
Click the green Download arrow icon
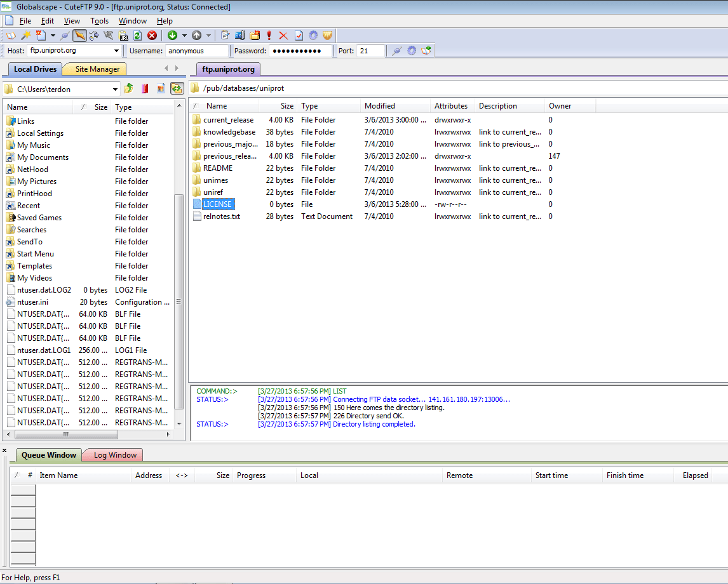click(x=173, y=36)
